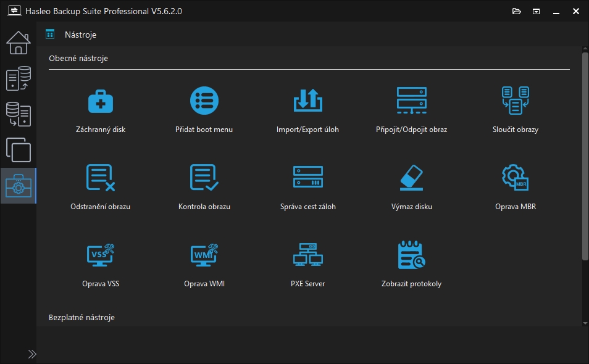
Task: Open the PXE Server tool
Action: 307,255
